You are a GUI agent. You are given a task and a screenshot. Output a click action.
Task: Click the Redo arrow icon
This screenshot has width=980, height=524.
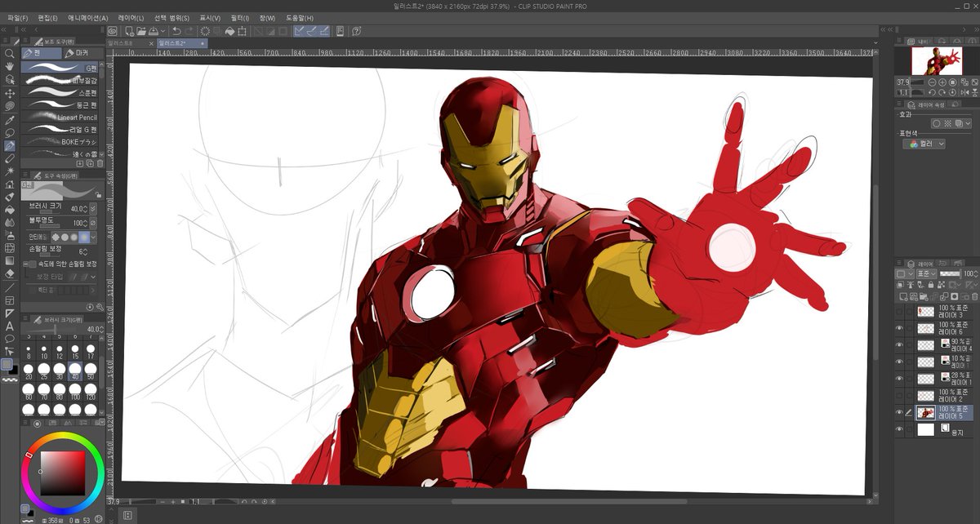click(189, 31)
